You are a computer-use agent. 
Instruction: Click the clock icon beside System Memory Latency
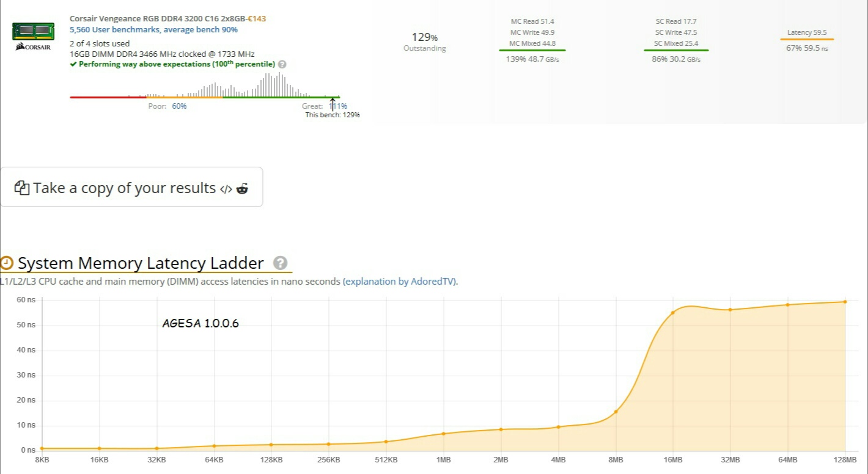[x=7, y=263]
